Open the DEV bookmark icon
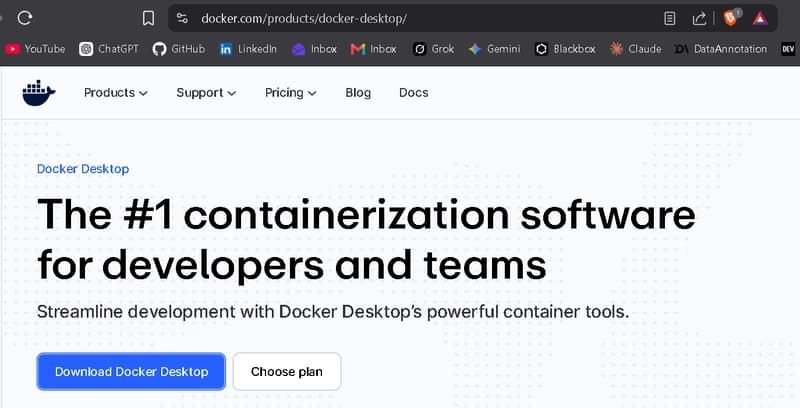800x408 pixels. point(788,49)
